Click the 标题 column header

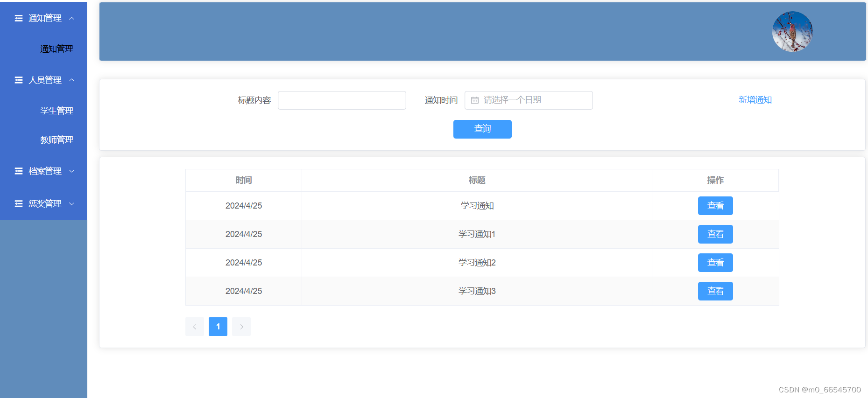point(477,181)
